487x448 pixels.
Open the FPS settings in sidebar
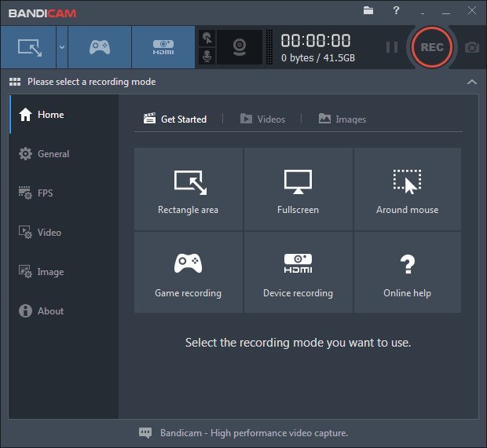coord(45,193)
